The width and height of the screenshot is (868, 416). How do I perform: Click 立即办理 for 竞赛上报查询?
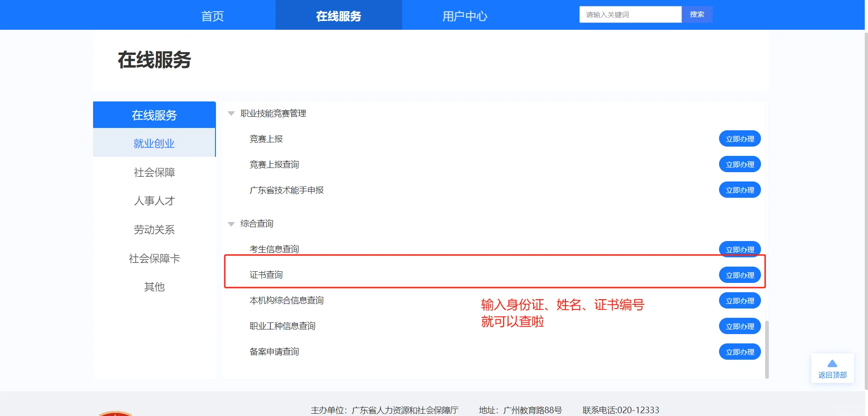(x=740, y=164)
